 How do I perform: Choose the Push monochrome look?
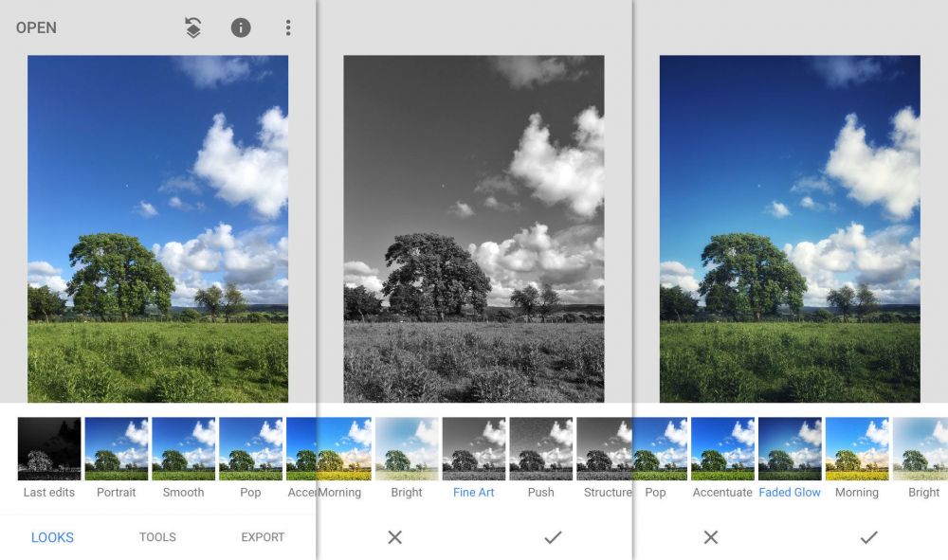click(540, 453)
